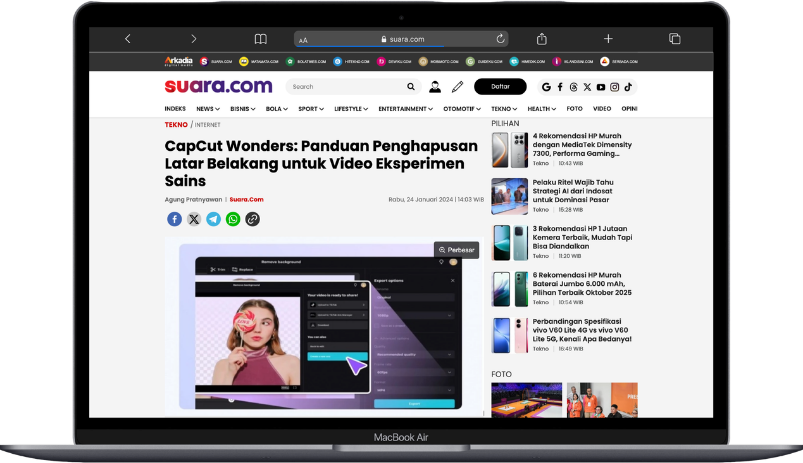Open the INDEKS menu item

tap(175, 109)
